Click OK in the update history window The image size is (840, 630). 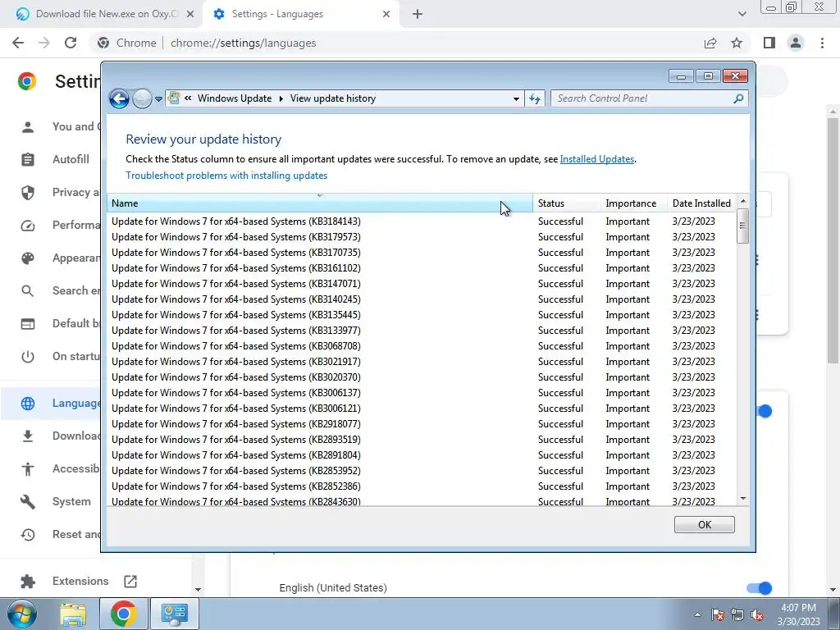click(x=704, y=525)
